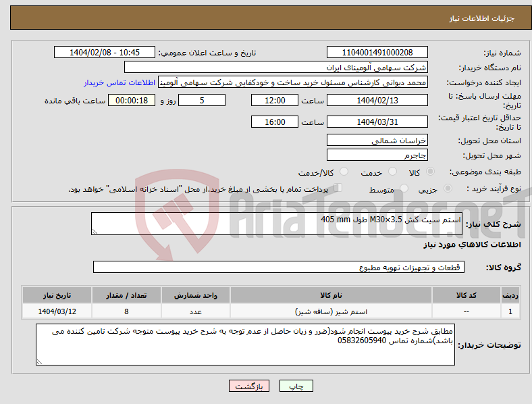This screenshot has height=404, width=532.
Task: Click the کد کالا column header
Action: [467, 295]
